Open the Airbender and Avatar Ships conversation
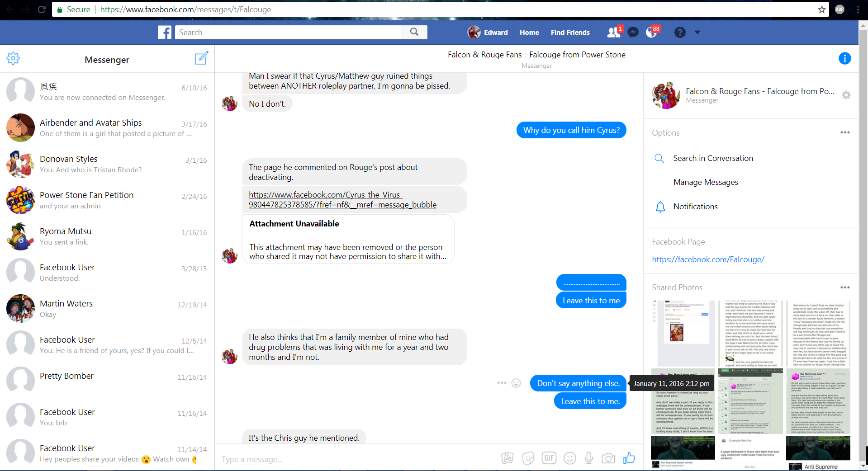The height and width of the screenshot is (471, 868). pos(107,127)
